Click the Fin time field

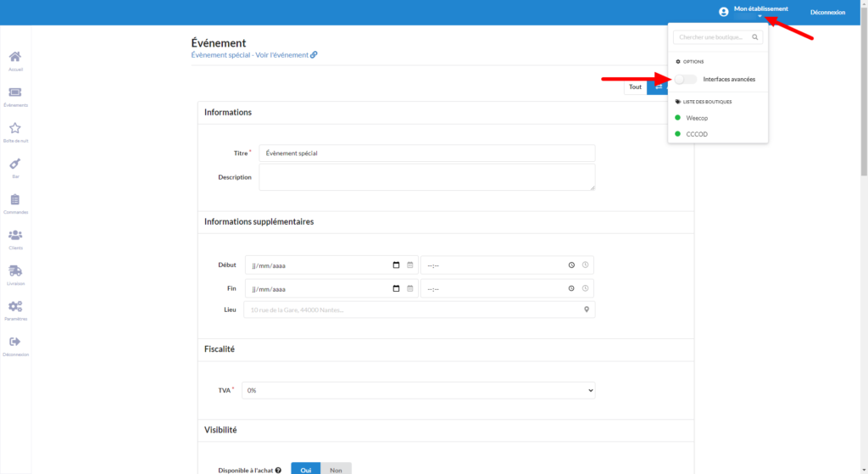tap(507, 288)
